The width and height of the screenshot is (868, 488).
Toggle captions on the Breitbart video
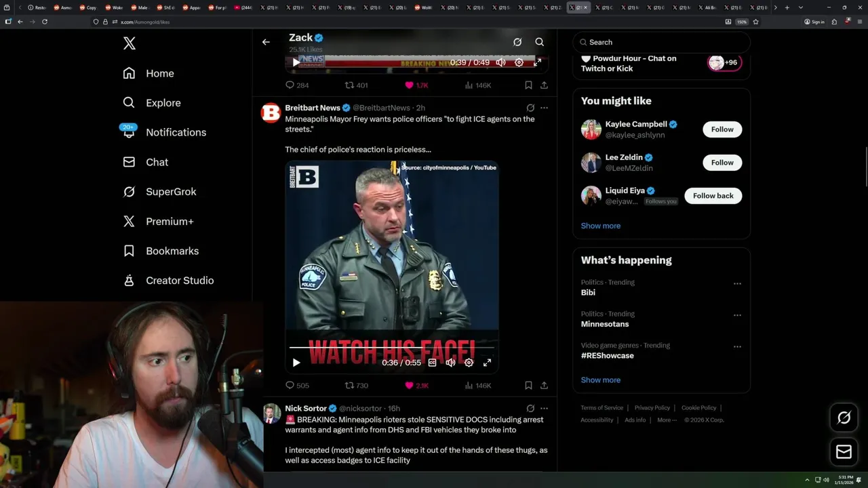click(x=432, y=363)
